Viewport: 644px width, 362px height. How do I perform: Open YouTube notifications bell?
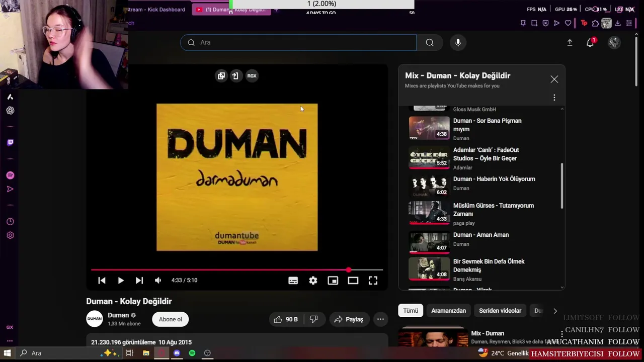point(590,43)
